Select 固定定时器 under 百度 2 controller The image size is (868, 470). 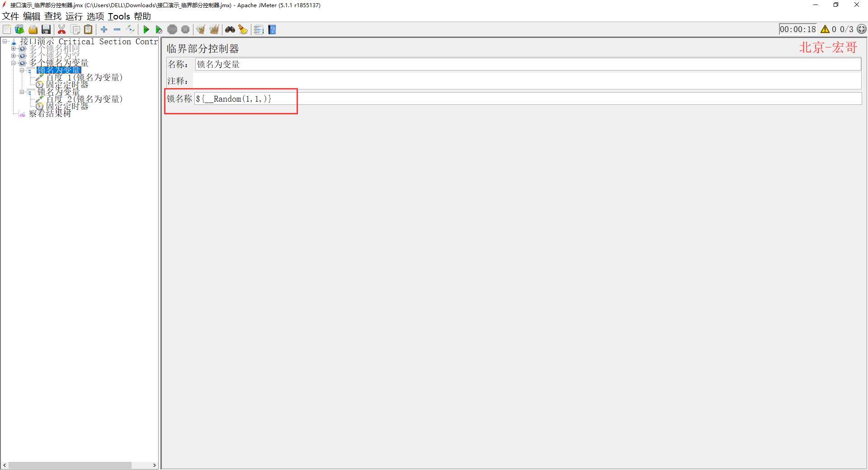(x=67, y=106)
